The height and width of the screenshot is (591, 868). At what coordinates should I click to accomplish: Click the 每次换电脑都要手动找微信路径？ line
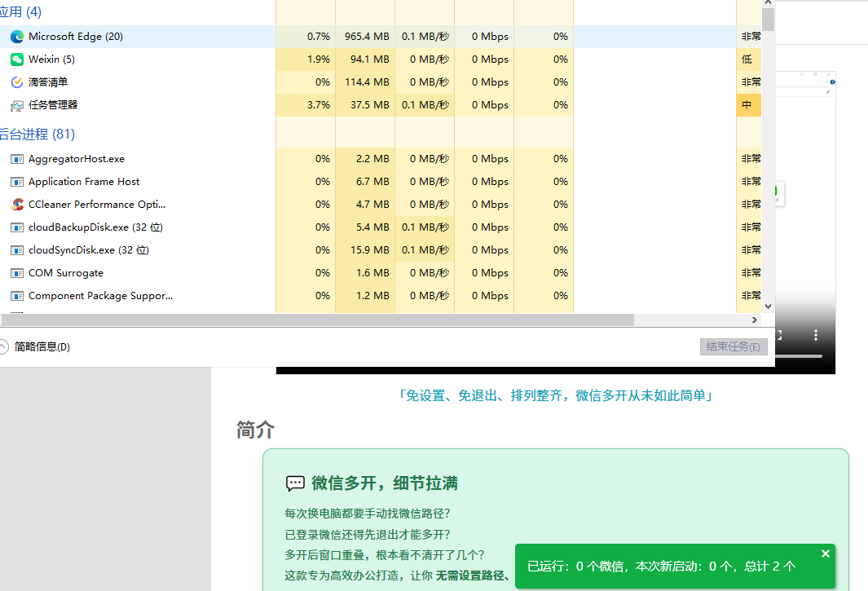(368, 514)
